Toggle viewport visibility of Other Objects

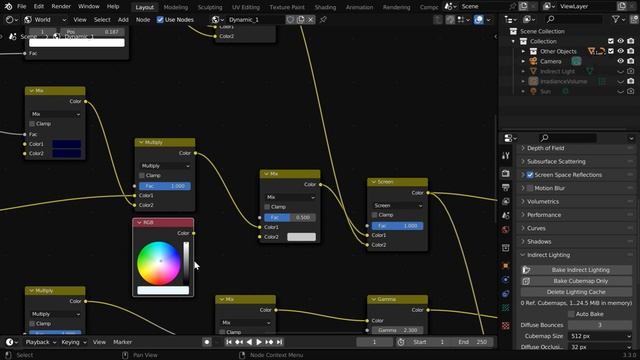620,51
